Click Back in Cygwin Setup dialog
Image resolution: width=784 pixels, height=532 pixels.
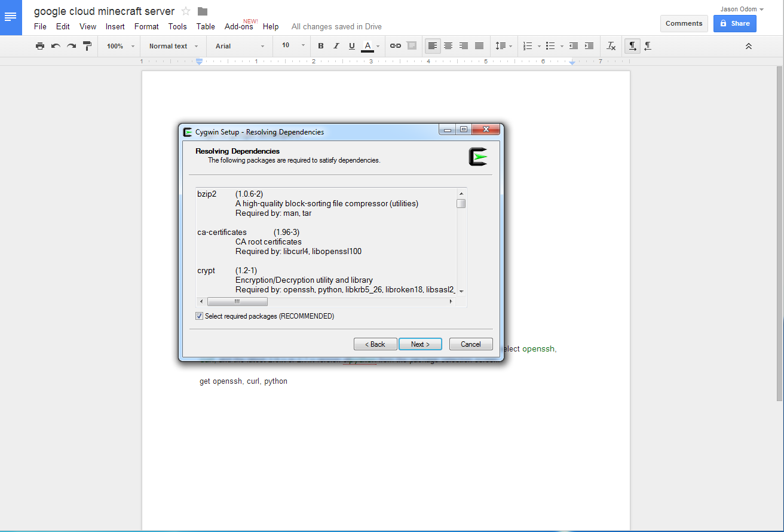point(375,344)
